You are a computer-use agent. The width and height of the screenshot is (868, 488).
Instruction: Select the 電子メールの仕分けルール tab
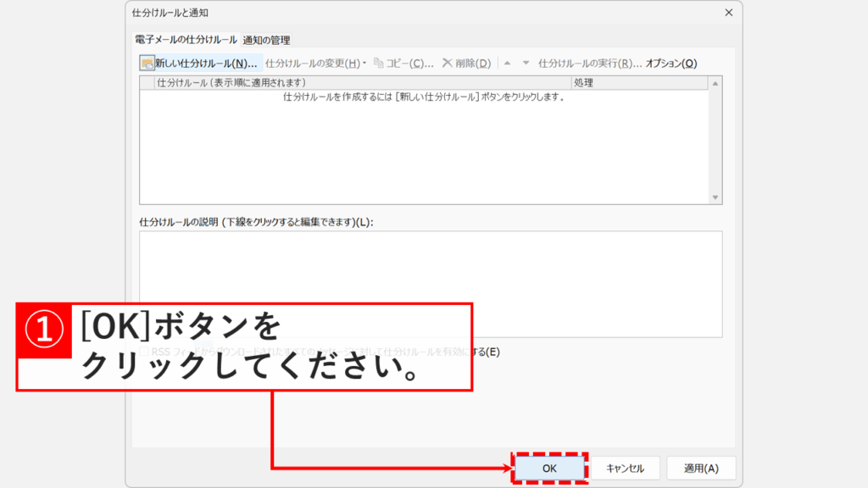(186, 40)
